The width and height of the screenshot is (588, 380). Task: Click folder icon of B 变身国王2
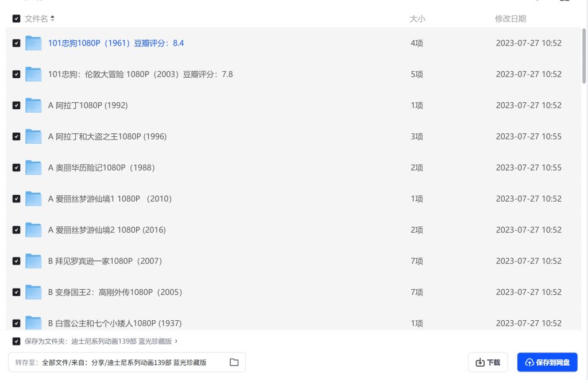coord(33,293)
